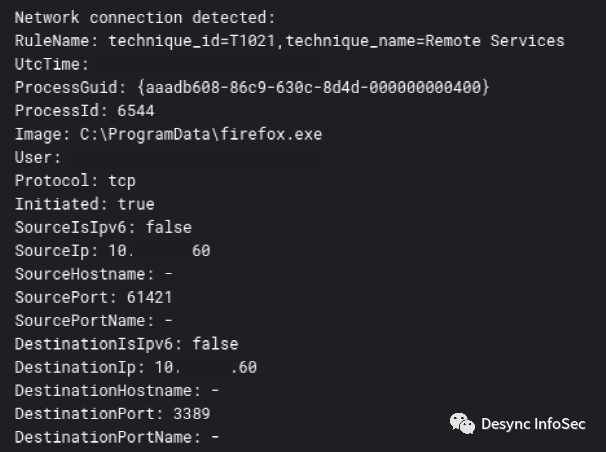Click the empty UtcTime field line
The width and height of the screenshot is (606, 452).
(x=52, y=64)
